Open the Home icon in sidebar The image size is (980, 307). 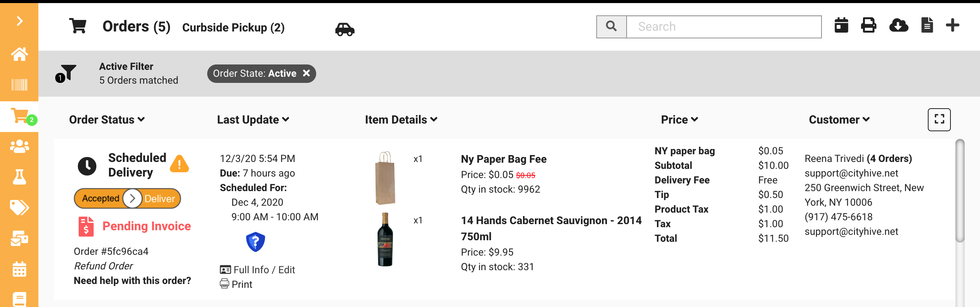pyautogui.click(x=19, y=54)
